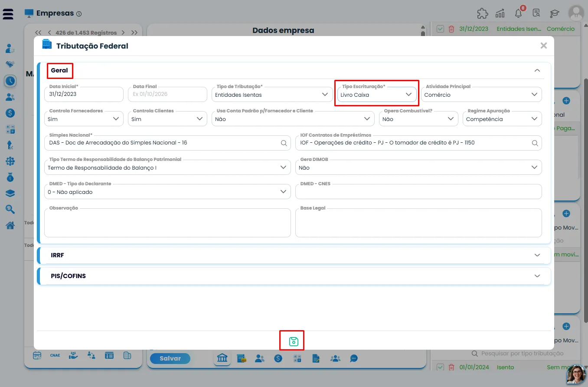Toggle the checkbox of the 31/12/2023 record
This screenshot has width=588, height=387.
click(x=441, y=29)
